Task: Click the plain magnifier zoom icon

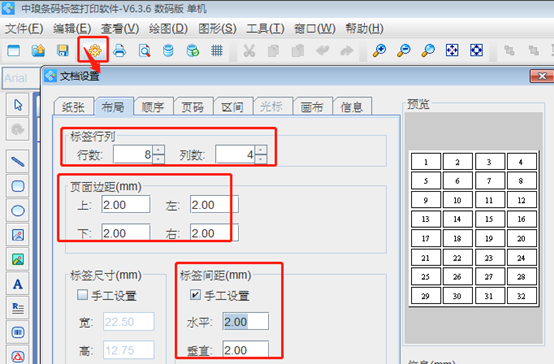Action: pyautogui.click(x=428, y=51)
